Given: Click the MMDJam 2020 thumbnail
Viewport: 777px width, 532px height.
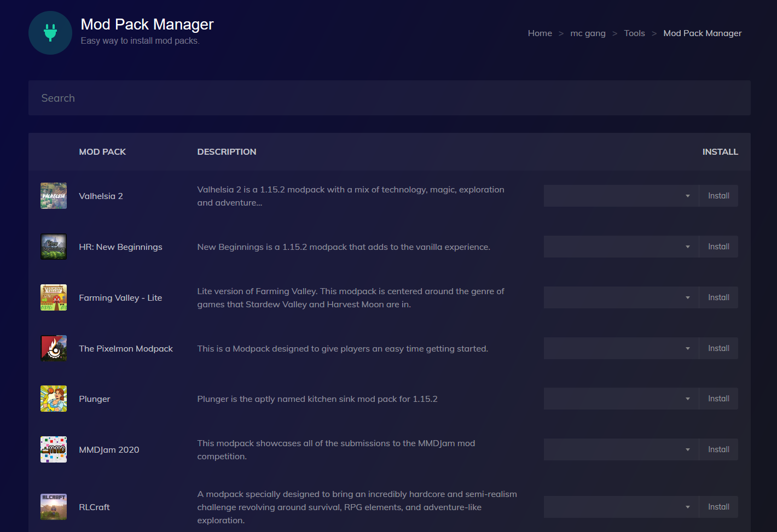Looking at the screenshot, I should pos(54,449).
